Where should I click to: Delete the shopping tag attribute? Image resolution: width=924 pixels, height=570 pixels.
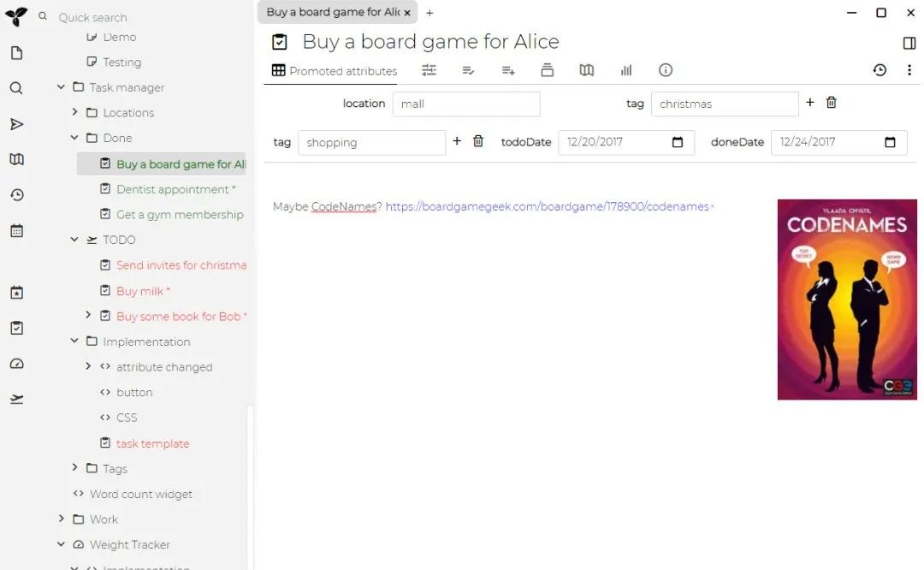478,141
